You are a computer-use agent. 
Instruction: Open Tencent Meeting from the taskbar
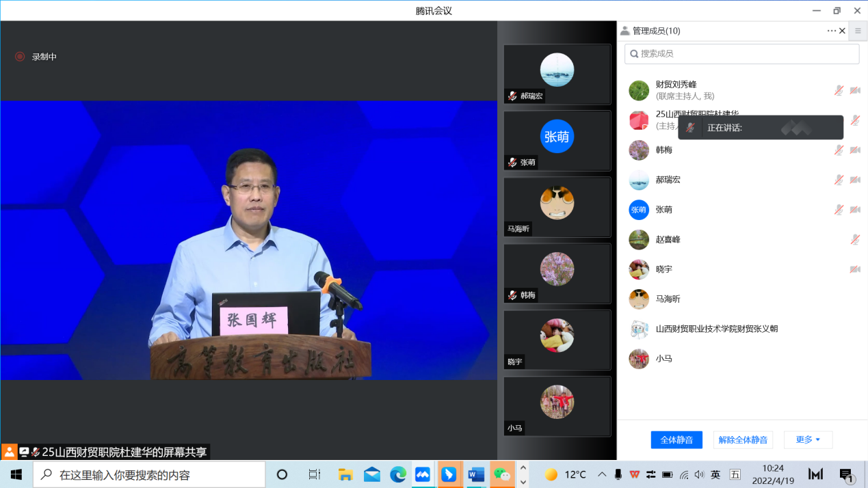(x=423, y=474)
